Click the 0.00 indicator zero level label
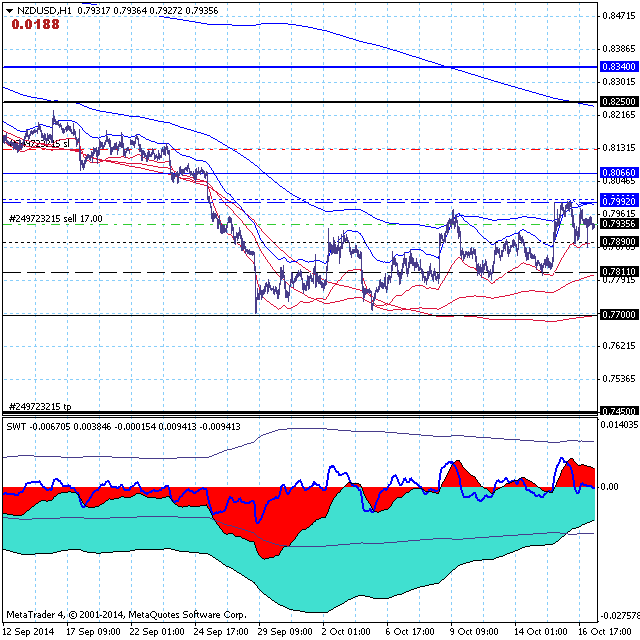The image size is (640, 640). pos(609,487)
